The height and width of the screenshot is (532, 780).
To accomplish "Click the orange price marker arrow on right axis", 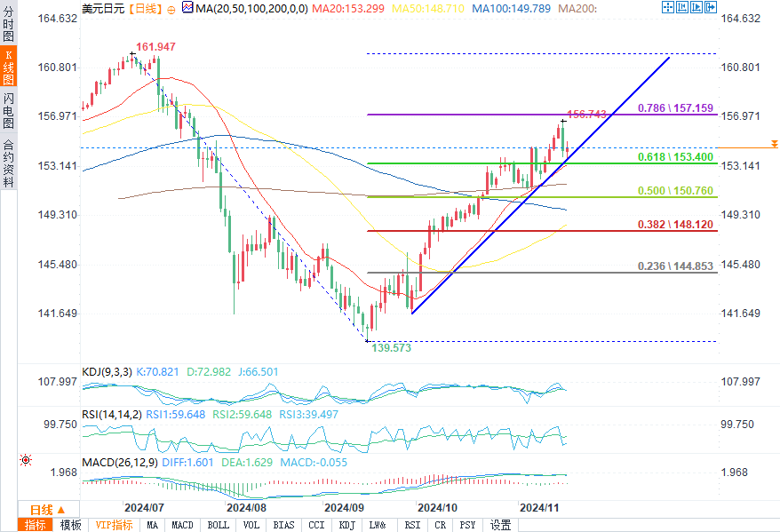I will pos(774,144).
